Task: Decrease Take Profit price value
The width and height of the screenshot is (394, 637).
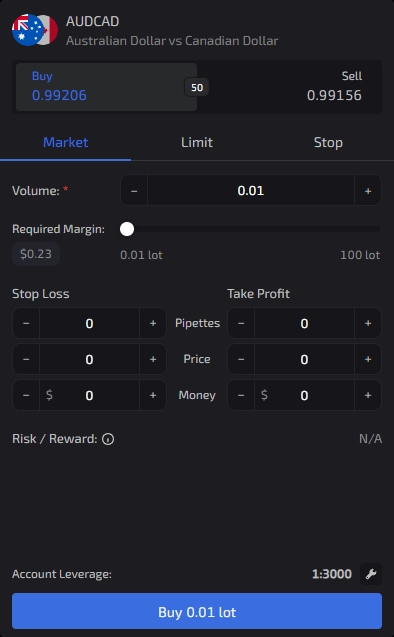Action: coord(241,360)
